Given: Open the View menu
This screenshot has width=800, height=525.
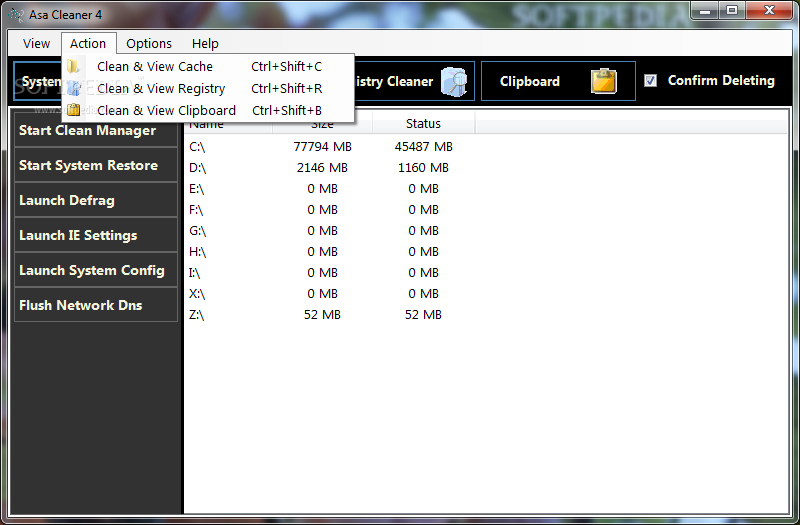Looking at the screenshot, I should pyautogui.click(x=36, y=43).
